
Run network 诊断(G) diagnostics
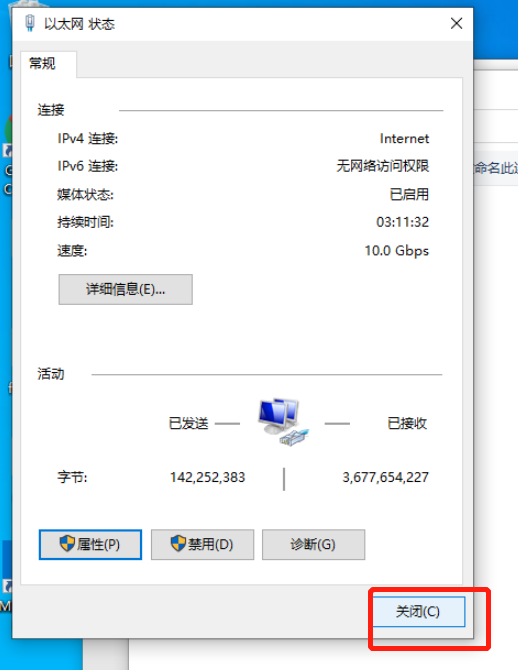[x=313, y=544]
